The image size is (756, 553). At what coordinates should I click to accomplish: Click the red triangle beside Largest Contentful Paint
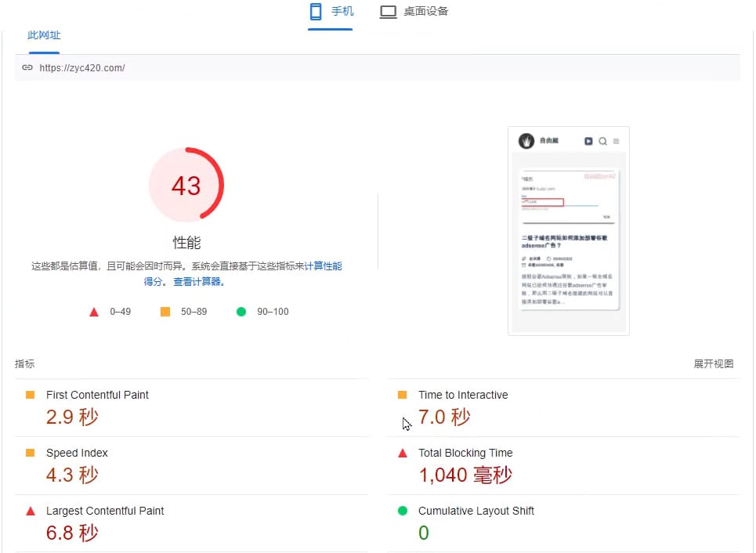tap(31, 511)
